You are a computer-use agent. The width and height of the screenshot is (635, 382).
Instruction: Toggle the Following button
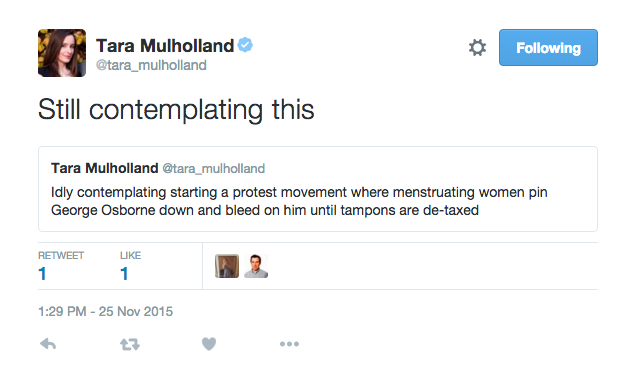coord(548,47)
